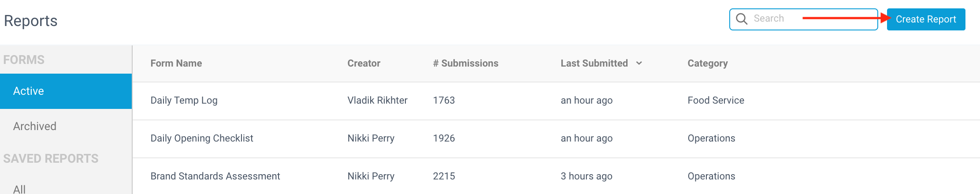Image resolution: width=980 pixels, height=194 pixels.
Task: Click Vladik Rikhter creator name
Action: click(377, 101)
